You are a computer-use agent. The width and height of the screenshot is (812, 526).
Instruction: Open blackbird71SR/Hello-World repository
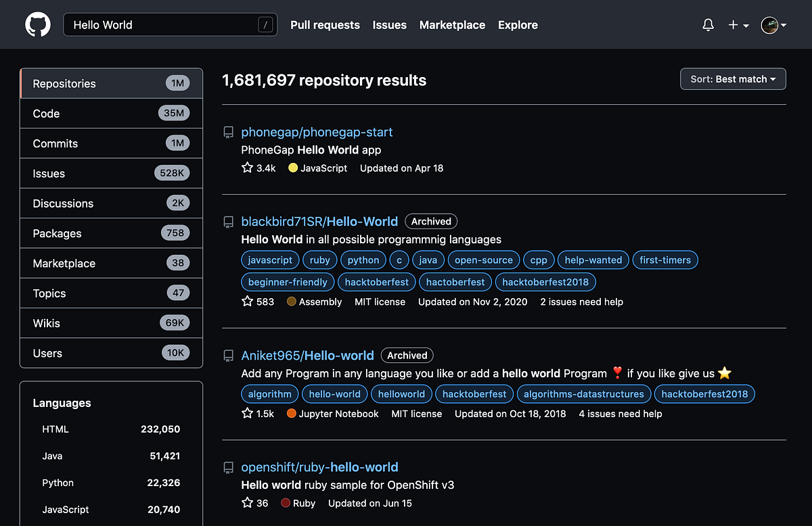click(319, 221)
